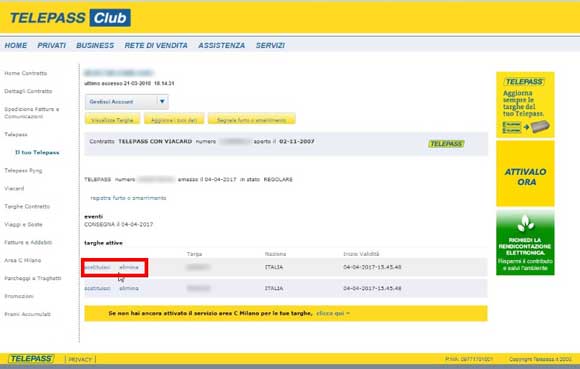Click the green Telepass logo in contract row
This screenshot has width=580, height=369.
[x=446, y=144]
